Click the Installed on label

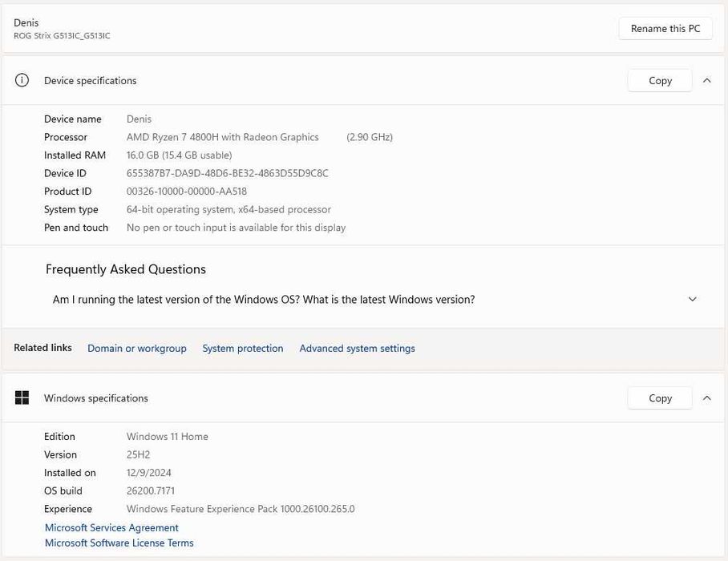click(x=70, y=472)
